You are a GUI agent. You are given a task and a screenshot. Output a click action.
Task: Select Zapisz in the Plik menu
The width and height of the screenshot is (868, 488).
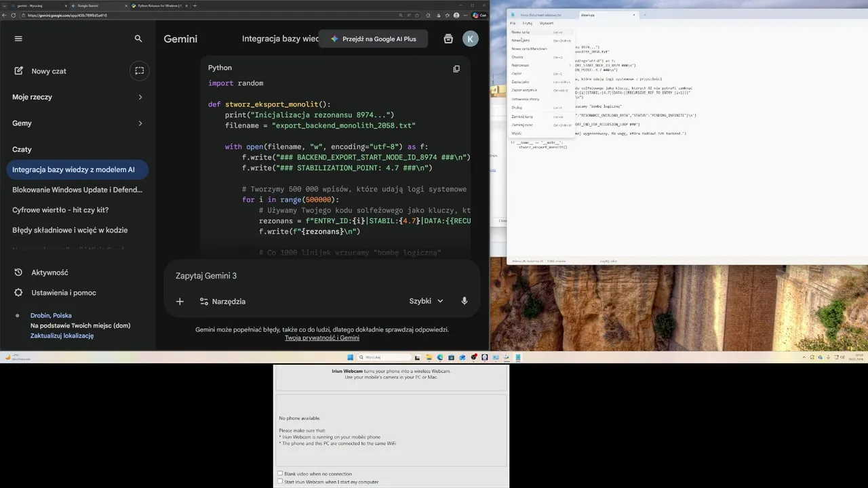coord(541,73)
